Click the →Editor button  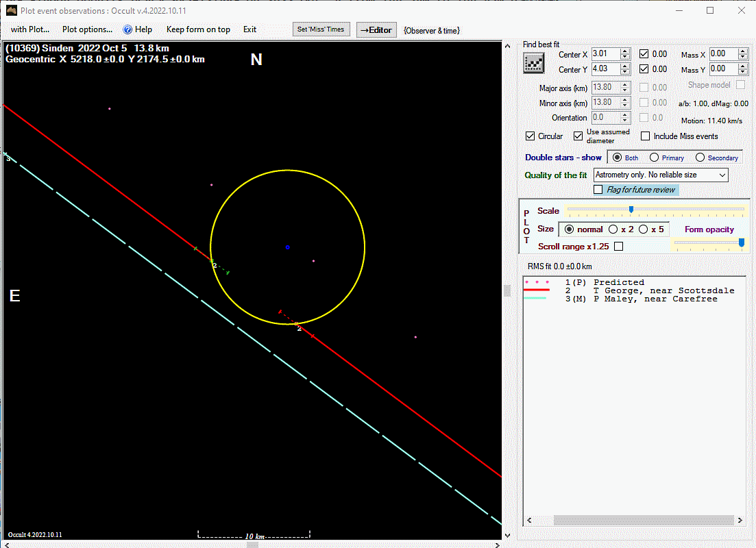point(376,30)
